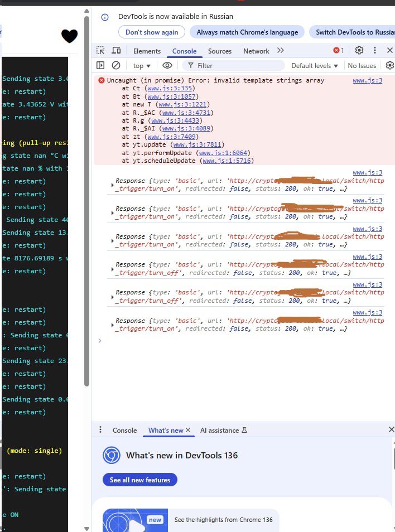Select the Console tab in main toolbar
Screen dimensions: 395x532
[x=184, y=51]
